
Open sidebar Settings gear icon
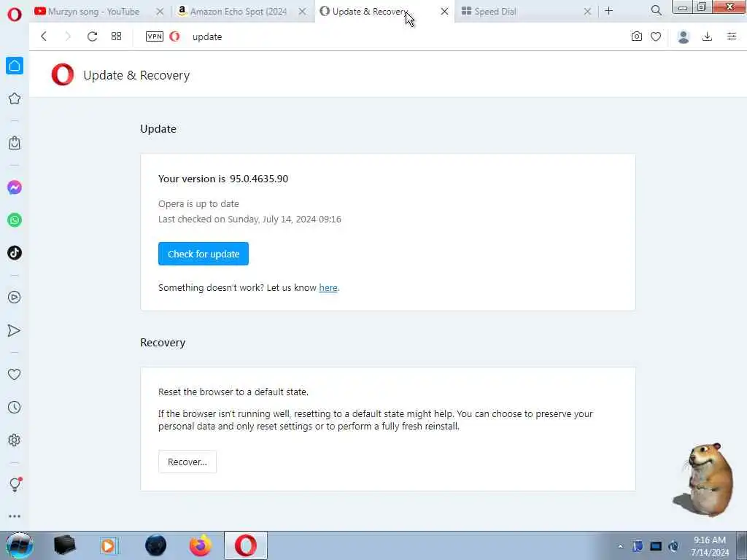click(x=15, y=440)
